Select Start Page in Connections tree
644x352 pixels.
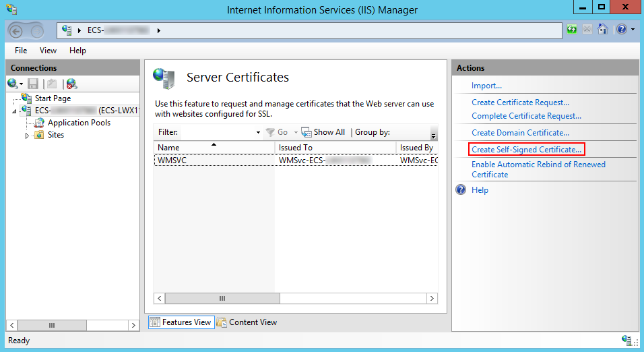tap(53, 98)
